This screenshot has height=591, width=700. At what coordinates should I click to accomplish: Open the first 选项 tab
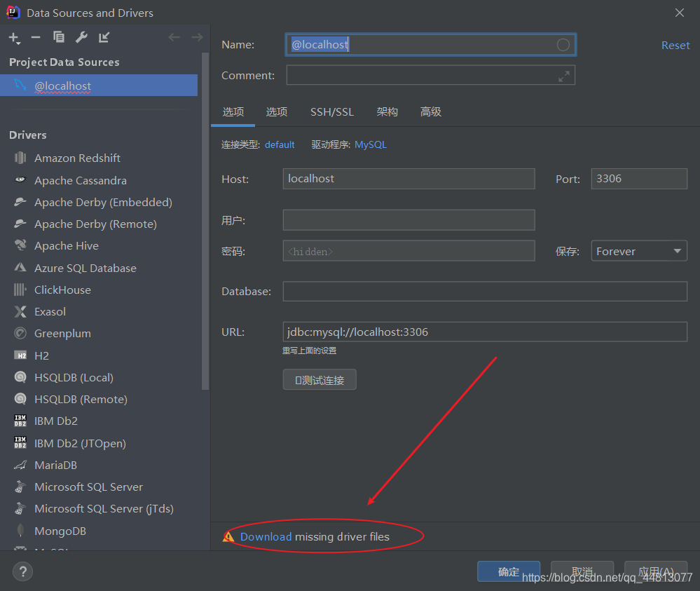pyautogui.click(x=233, y=111)
